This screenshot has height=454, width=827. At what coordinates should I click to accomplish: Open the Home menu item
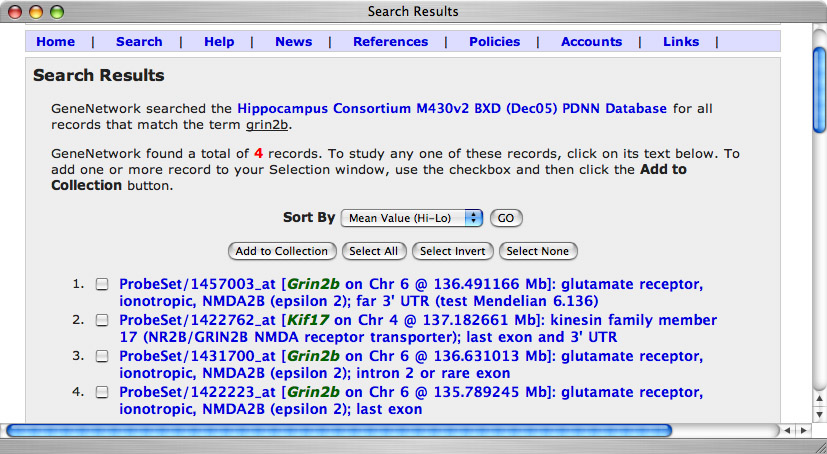click(x=55, y=42)
